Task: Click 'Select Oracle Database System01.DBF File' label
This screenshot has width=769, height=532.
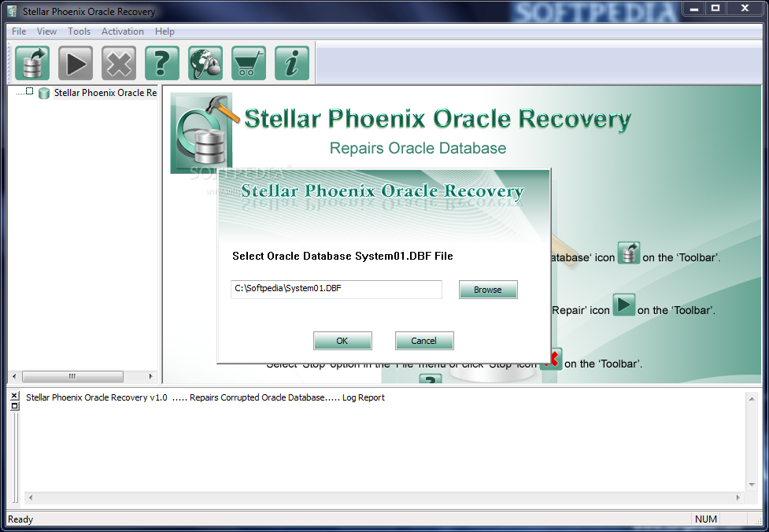Action: pos(343,256)
